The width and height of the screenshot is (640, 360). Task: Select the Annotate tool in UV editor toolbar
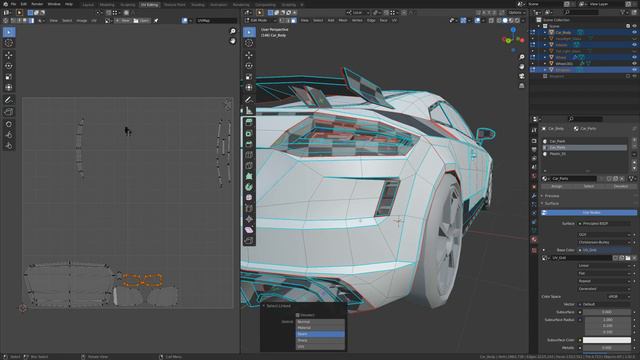9,100
